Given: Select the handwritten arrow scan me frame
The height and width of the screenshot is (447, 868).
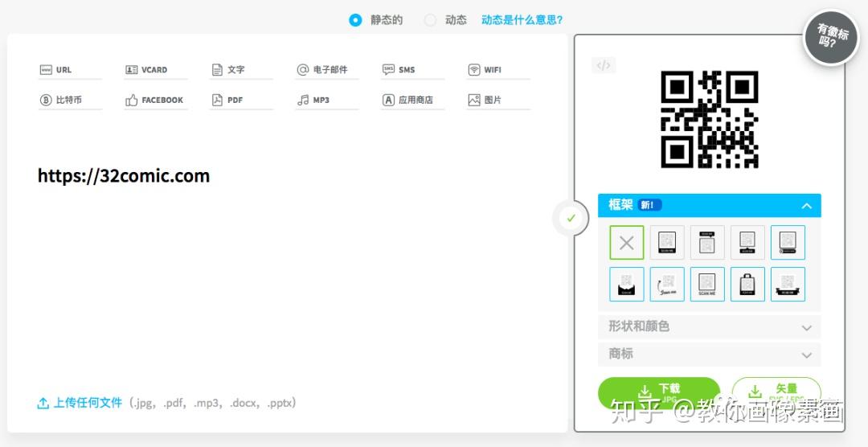Looking at the screenshot, I should [667, 284].
